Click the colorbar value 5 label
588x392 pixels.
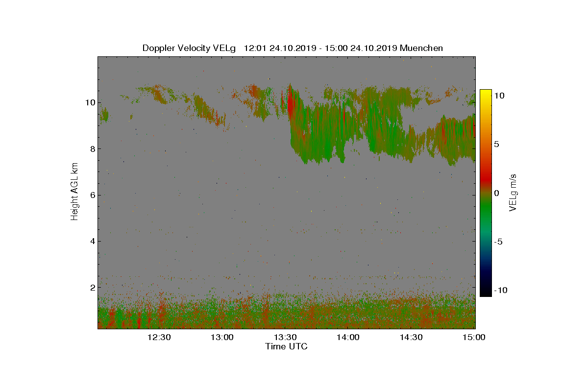(x=496, y=144)
